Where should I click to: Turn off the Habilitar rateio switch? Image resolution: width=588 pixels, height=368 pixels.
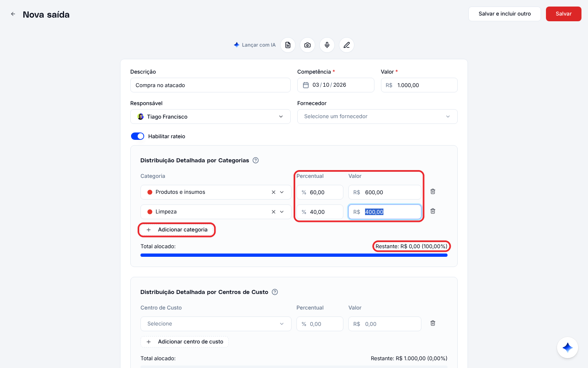point(138,136)
